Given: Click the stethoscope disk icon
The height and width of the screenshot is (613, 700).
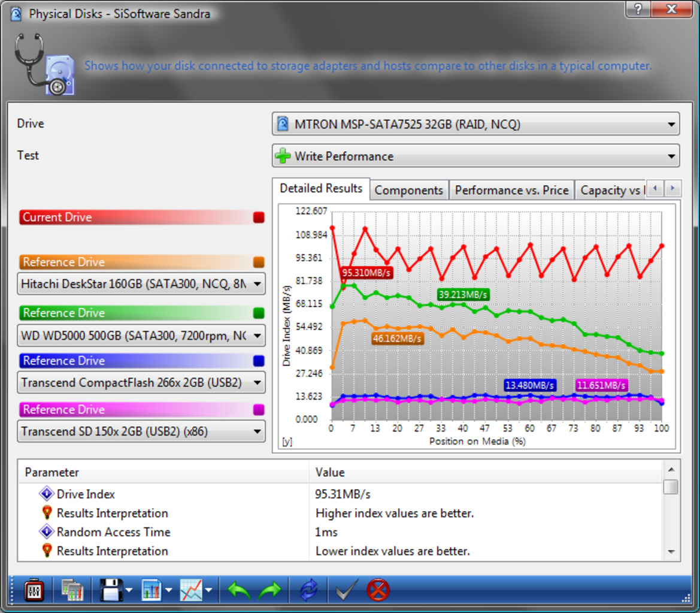Looking at the screenshot, I should tap(44, 64).
